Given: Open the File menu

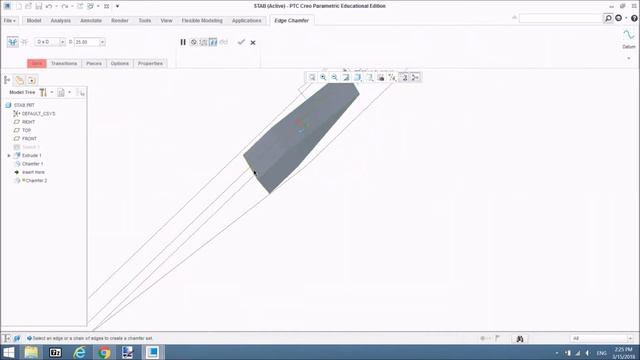Looking at the screenshot, I should [x=9, y=20].
